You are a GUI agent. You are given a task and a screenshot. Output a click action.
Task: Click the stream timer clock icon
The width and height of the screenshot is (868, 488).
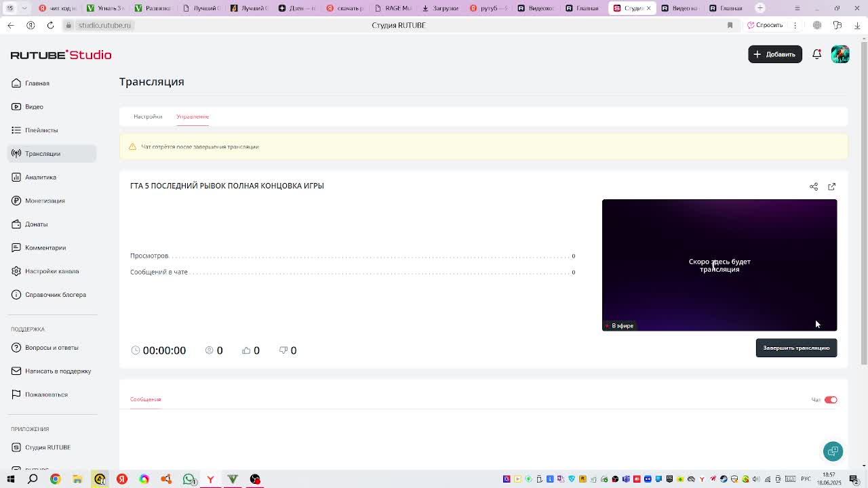tap(135, 350)
